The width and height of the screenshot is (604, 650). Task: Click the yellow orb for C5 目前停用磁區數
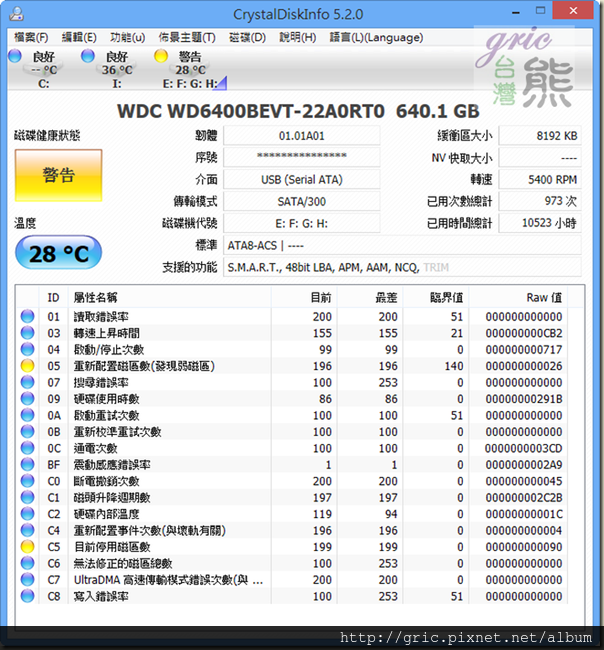point(27,546)
